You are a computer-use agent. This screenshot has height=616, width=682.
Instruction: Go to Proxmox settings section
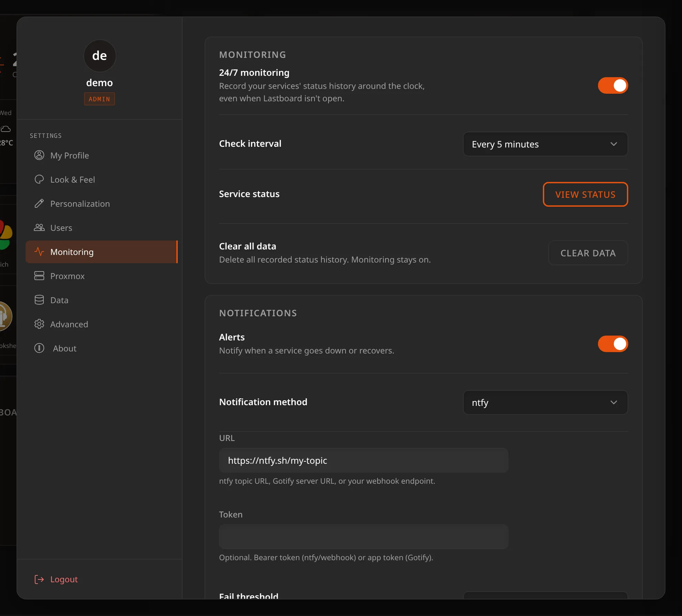tap(102, 276)
